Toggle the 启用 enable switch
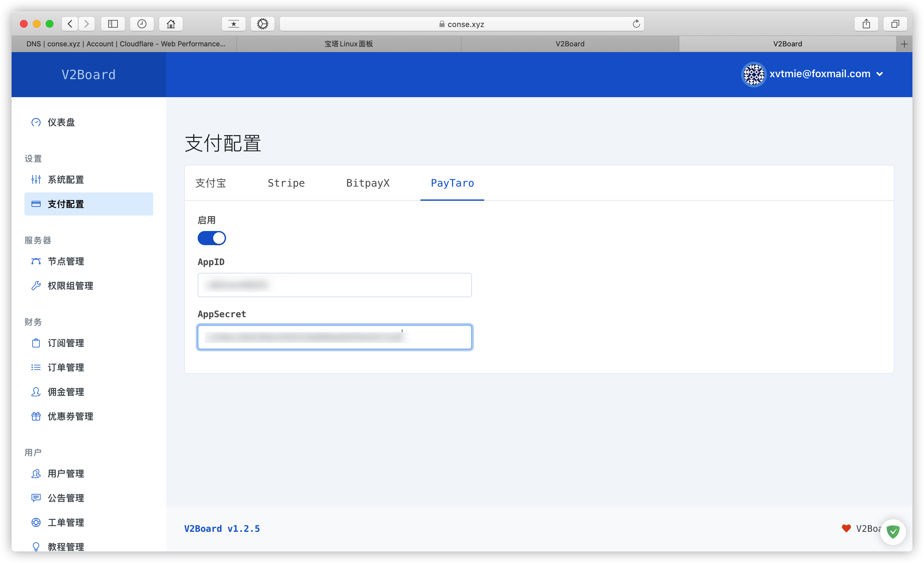 212,238
